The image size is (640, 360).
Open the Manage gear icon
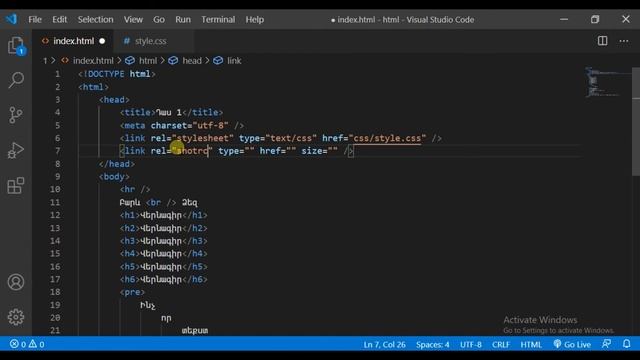[x=16, y=317]
